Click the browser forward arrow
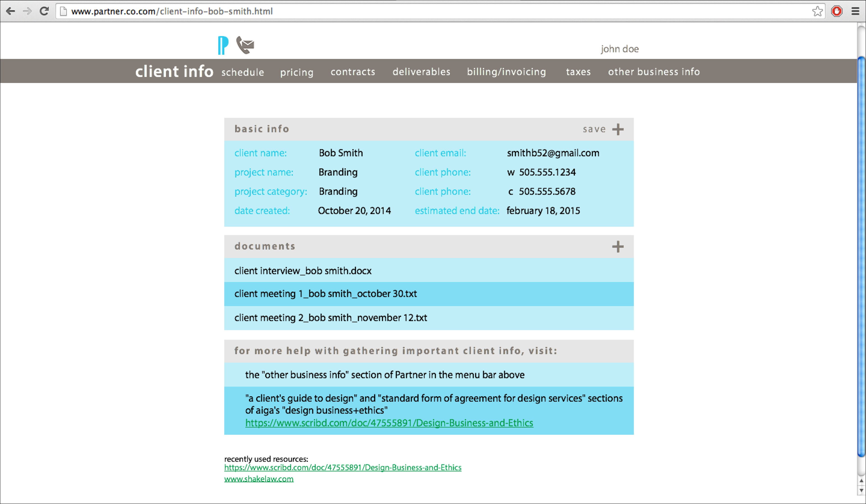 point(27,11)
